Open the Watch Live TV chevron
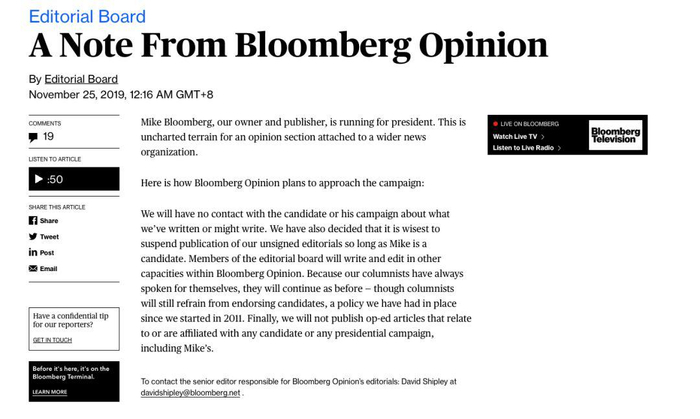 (543, 136)
